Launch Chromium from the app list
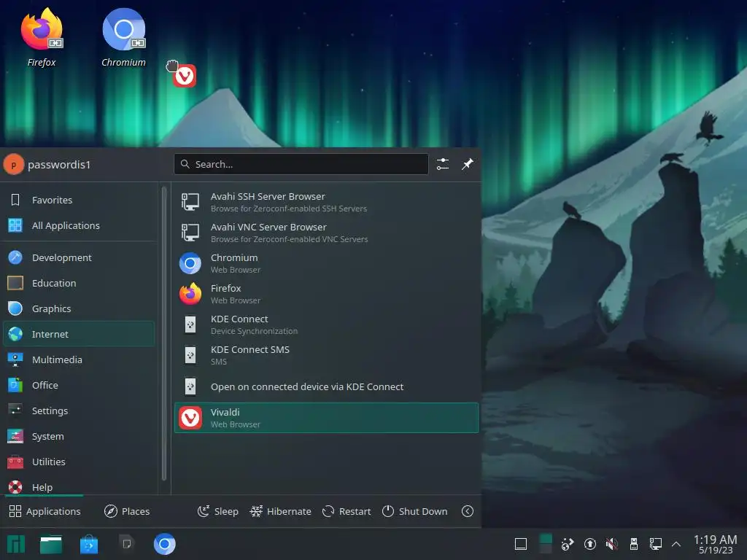 [x=326, y=263]
